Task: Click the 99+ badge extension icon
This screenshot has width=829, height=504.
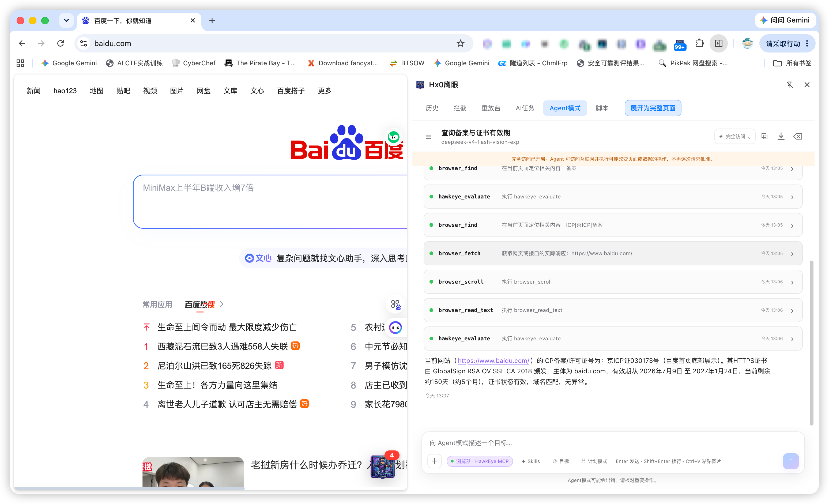Action: click(x=680, y=44)
